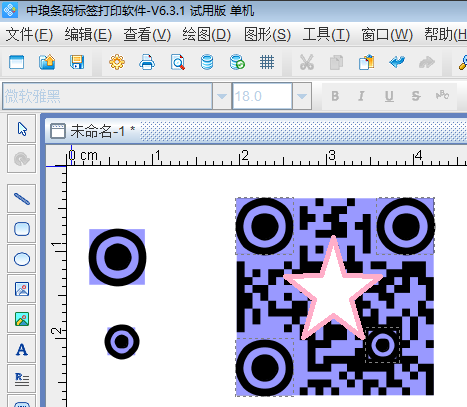Click the application logo in the title bar
Image resolution: width=467 pixels, height=407 pixels.
10,10
